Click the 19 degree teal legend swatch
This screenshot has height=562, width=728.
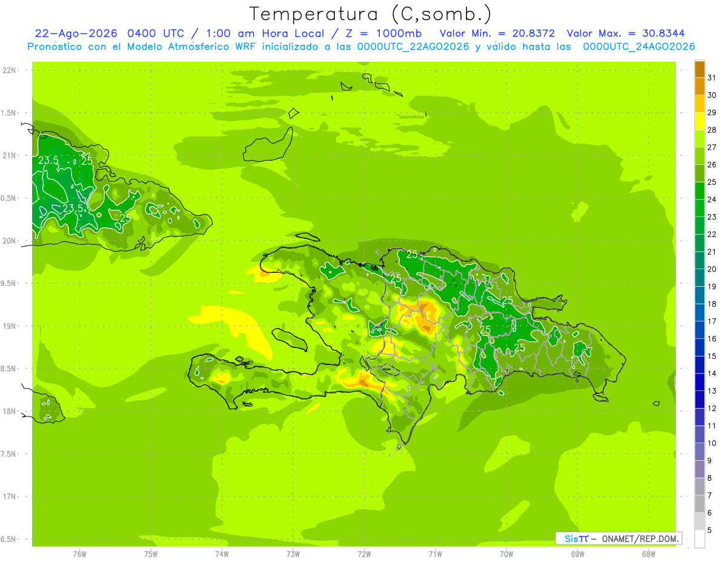699,278
